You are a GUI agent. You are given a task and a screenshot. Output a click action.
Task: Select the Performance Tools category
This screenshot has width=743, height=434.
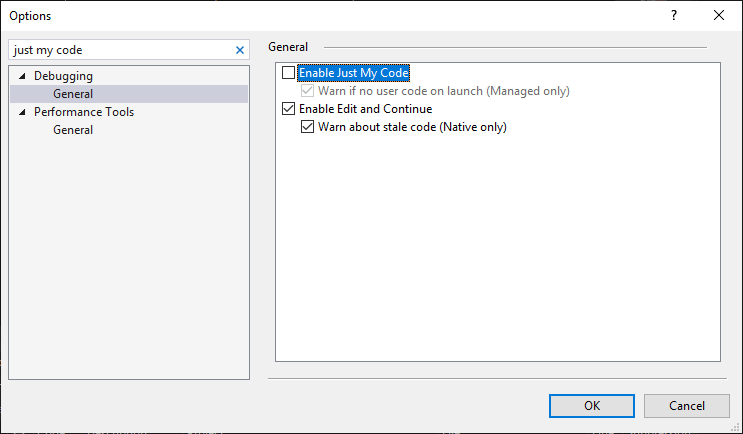click(x=84, y=112)
